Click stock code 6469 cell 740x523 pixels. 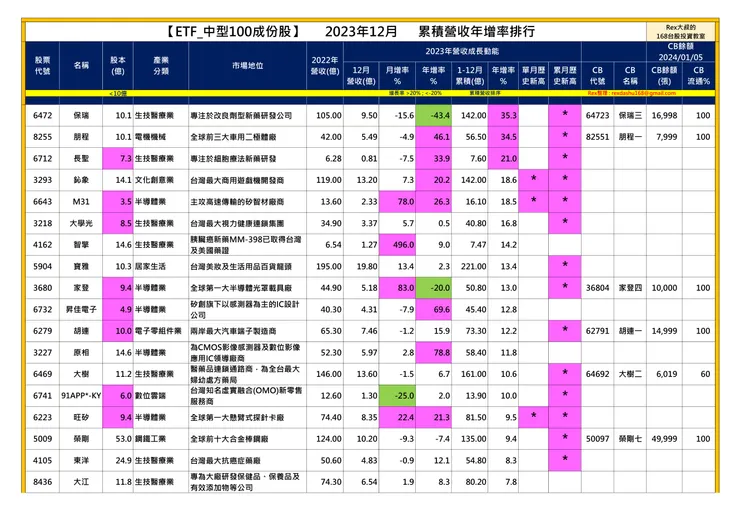point(42,374)
